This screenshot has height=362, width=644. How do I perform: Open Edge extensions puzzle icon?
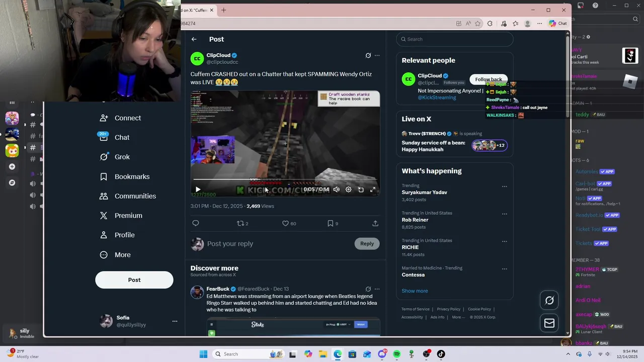pyautogui.click(x=490, y=24)
